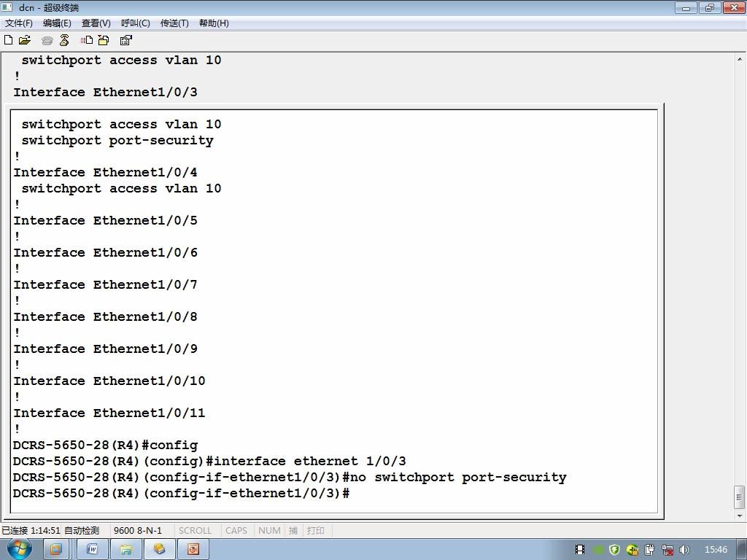
Task: Open the Word taskbar button
Action: click(x=93, y=550)
